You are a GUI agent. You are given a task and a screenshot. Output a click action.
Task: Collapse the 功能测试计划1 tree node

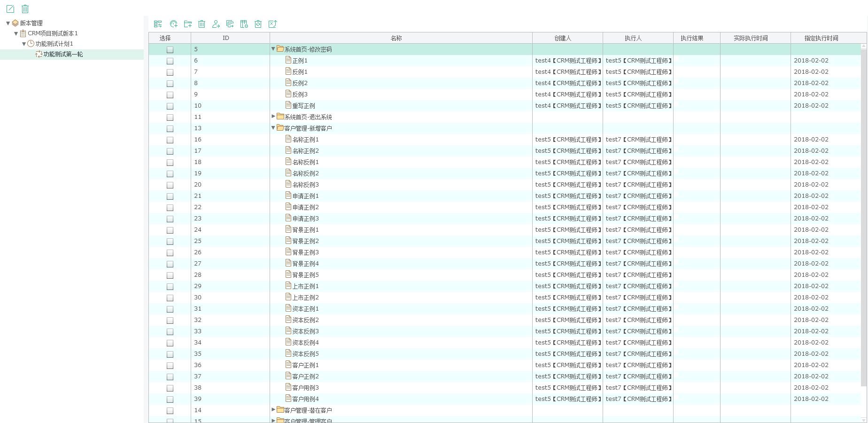[x=24, y=44]
